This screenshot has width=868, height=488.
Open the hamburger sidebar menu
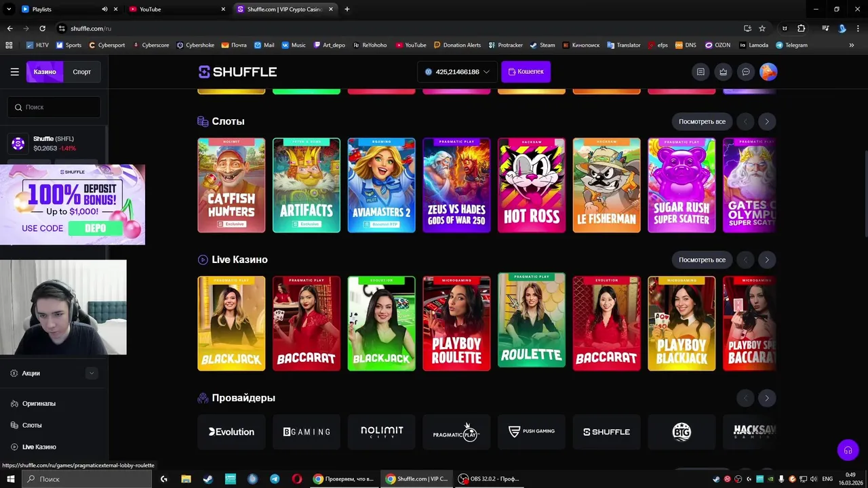tap(14, 72)
